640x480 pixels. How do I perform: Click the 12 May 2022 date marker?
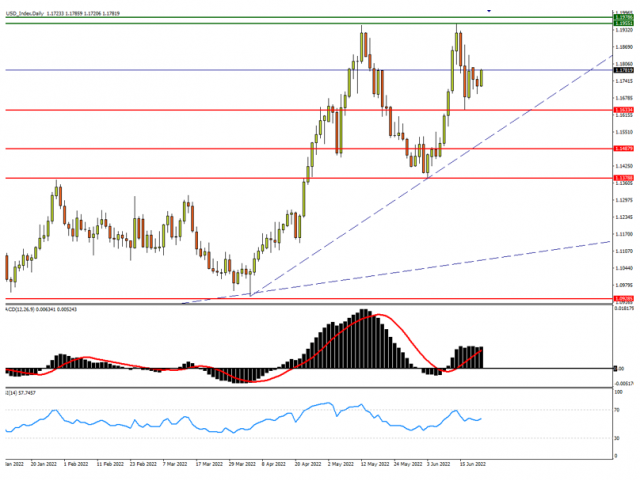pyautogui.click(x=377, y=465)
